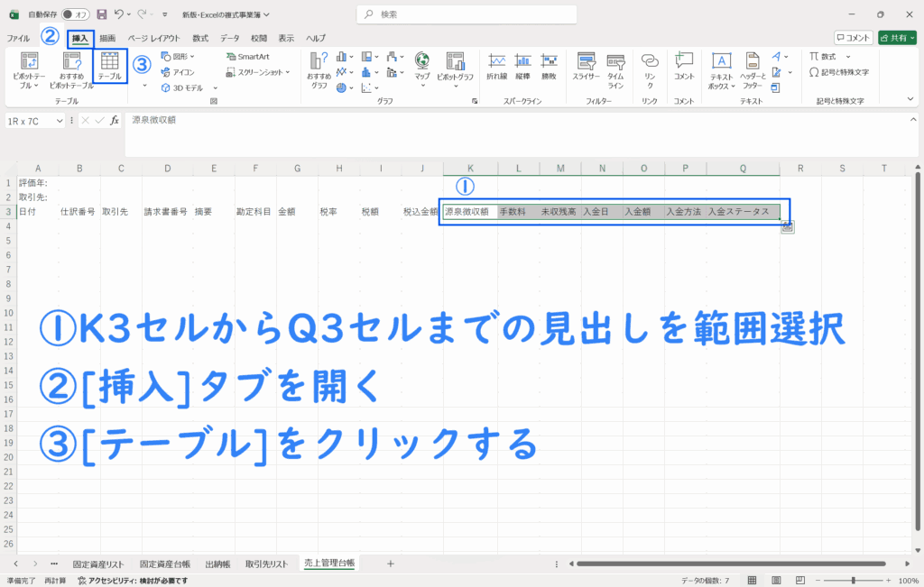Open ピボットテーブル from the ribbon
Image resolution: width=924 pixels, height=587 pixels.
[30, 69]
